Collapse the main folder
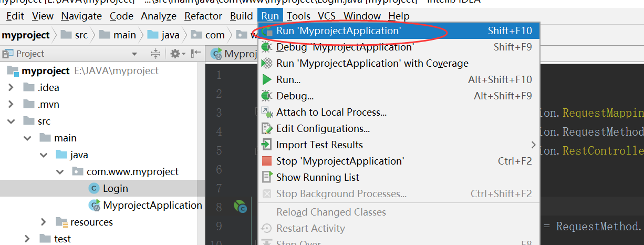The height and width of the screenshot is (245, 644). click(x=27, y=138)
